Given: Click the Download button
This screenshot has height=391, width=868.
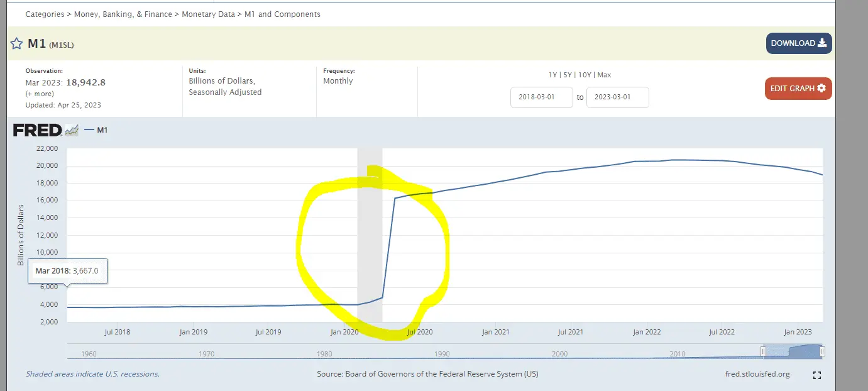Looking at the screenshot, I should [798, 43].
